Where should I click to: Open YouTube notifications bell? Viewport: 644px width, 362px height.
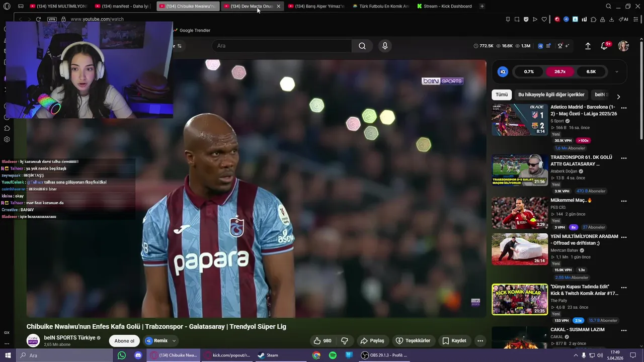[x=604, y=46]
